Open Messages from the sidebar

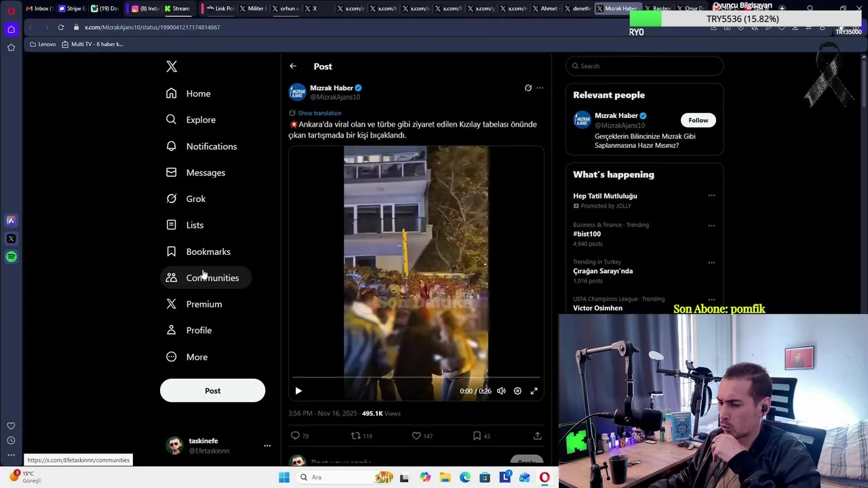click(x=196, y=173)
